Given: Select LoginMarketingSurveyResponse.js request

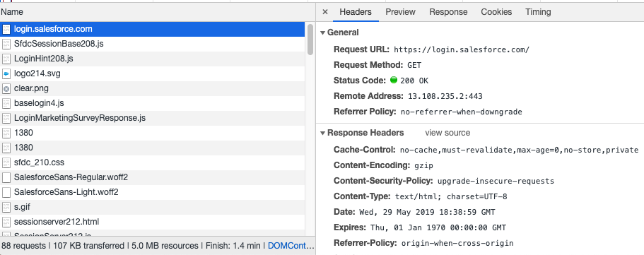Looking at the screenshot, I should click(x=153, y=118).
